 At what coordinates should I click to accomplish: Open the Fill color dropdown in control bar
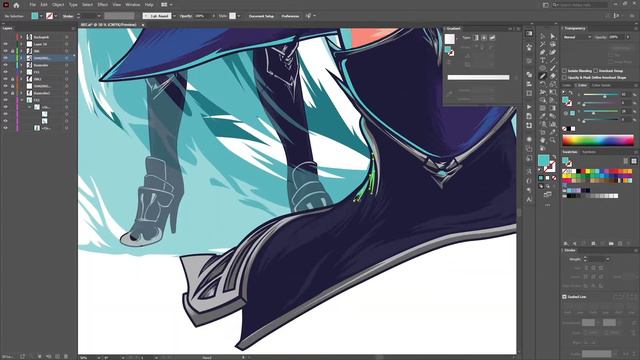pos(41,16)
